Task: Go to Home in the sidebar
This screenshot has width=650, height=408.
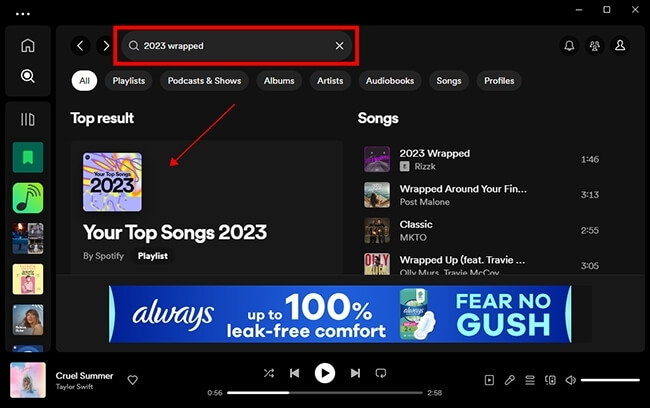Action: pos(28,45)
